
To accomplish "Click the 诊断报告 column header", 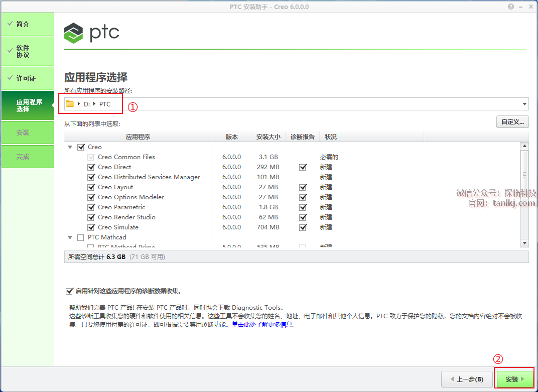I will (x=302, y=137).
